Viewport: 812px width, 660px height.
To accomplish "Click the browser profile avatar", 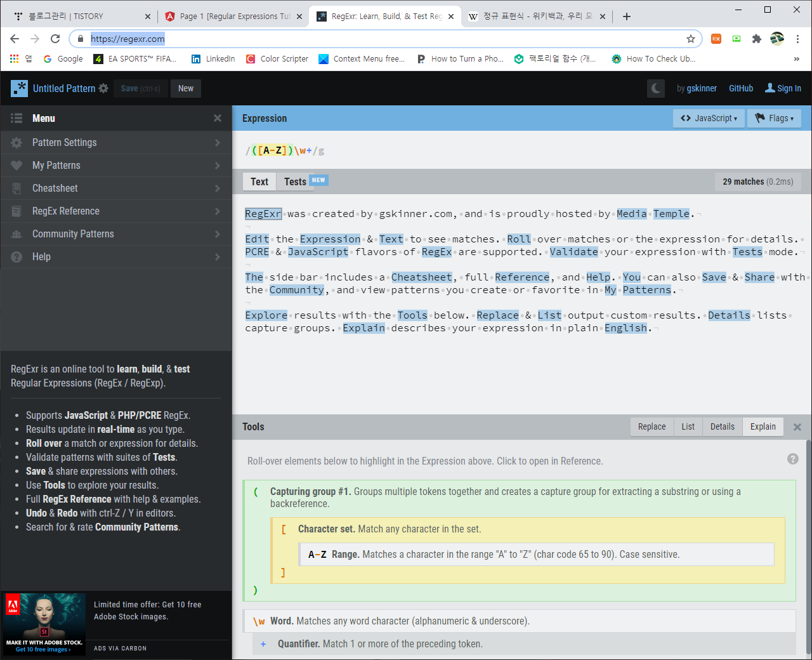I will pyautogui.click(x=777, y=39).
